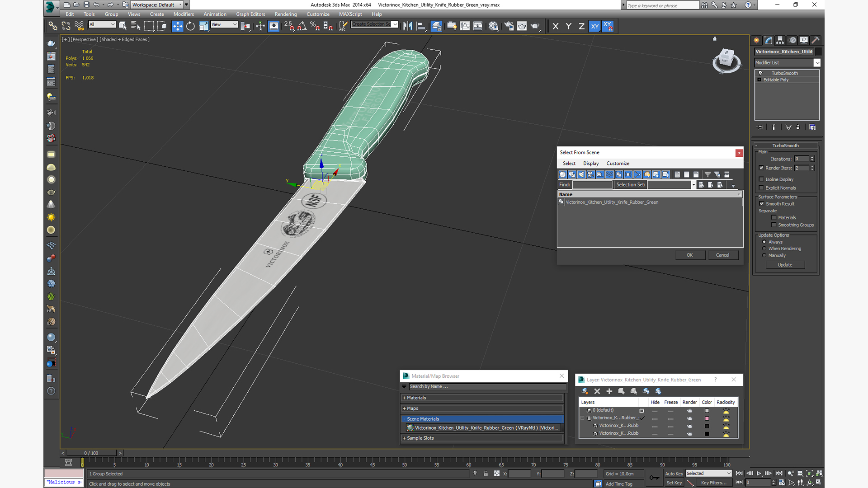Click the Unlink Selection icon
The image size is (868, 488).
coord(66,26)
